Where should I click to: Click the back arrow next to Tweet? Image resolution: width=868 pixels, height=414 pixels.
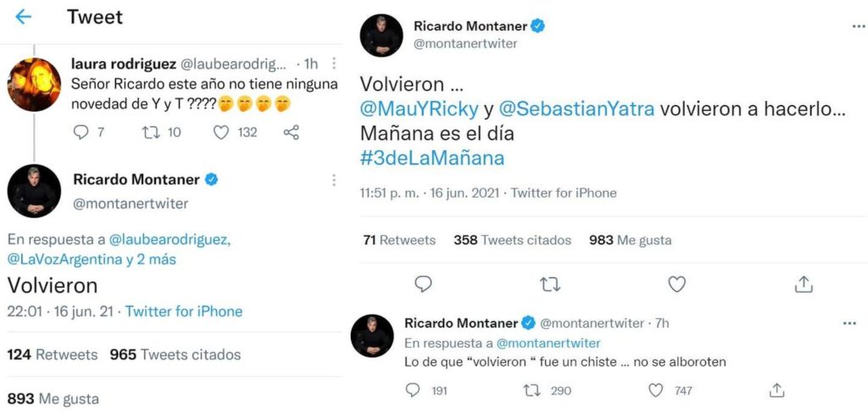(x=23, y=17)
